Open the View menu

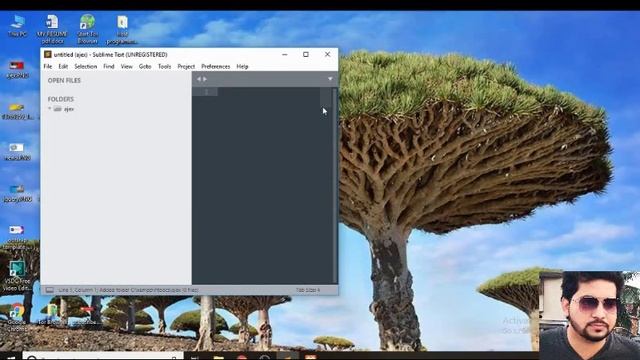(x=127, y=67)
